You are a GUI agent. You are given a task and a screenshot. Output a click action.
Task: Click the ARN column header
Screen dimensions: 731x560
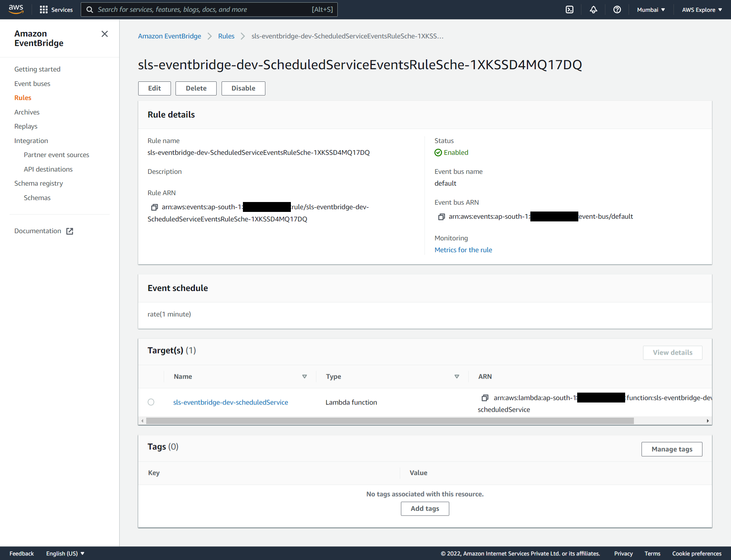coord(485,377)
